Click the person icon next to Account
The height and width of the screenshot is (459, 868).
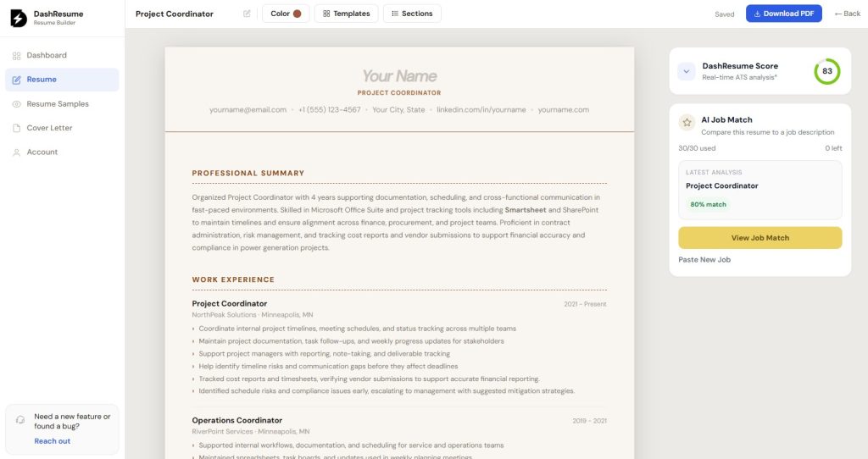point(17,152)
